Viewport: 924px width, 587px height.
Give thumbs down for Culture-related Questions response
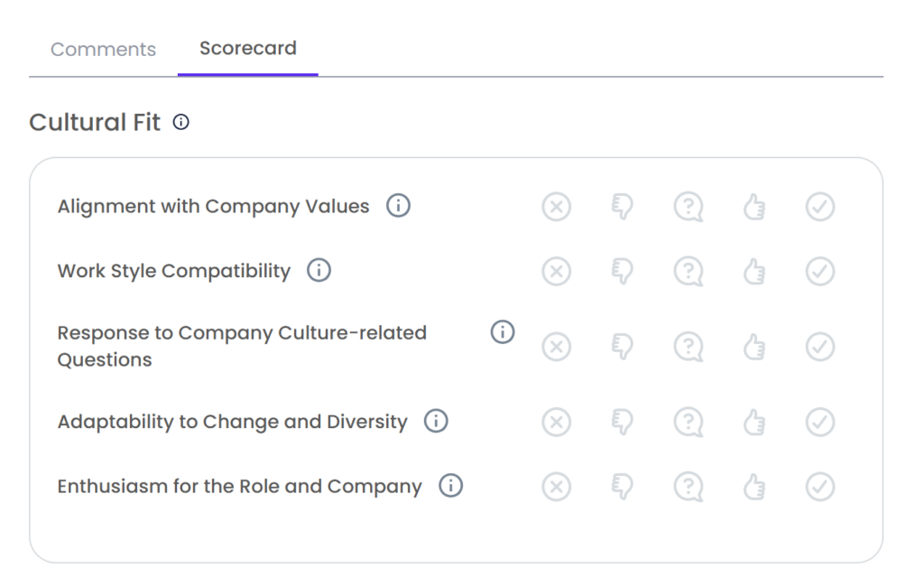(x=623, y=346)
